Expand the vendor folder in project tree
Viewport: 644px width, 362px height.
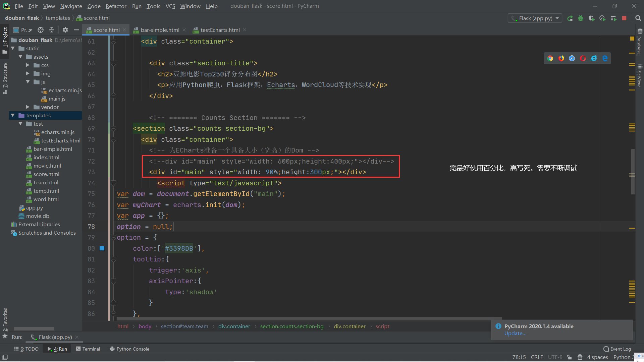[x=28, y=107]
